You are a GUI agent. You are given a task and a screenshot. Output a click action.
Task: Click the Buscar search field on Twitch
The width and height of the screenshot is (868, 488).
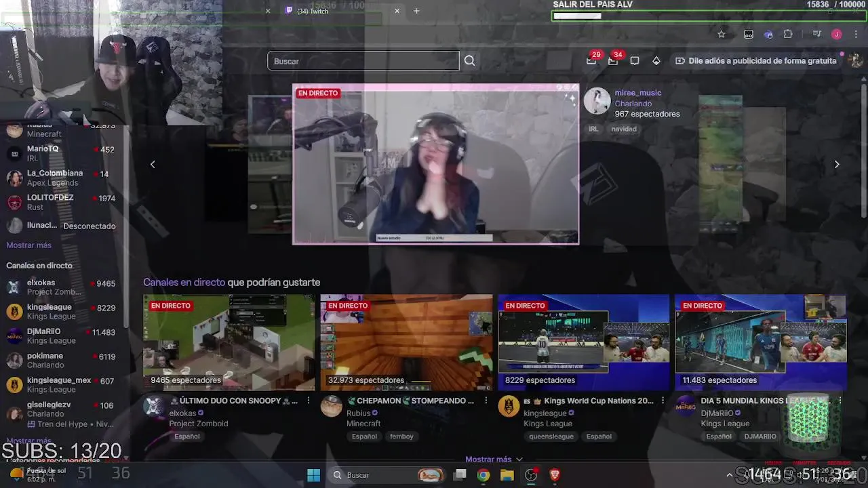tap(363, 61)
